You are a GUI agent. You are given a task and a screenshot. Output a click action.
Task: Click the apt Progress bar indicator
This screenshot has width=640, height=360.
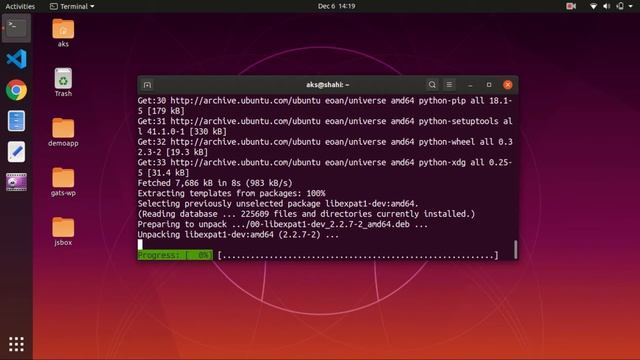(x=175, y=255)
